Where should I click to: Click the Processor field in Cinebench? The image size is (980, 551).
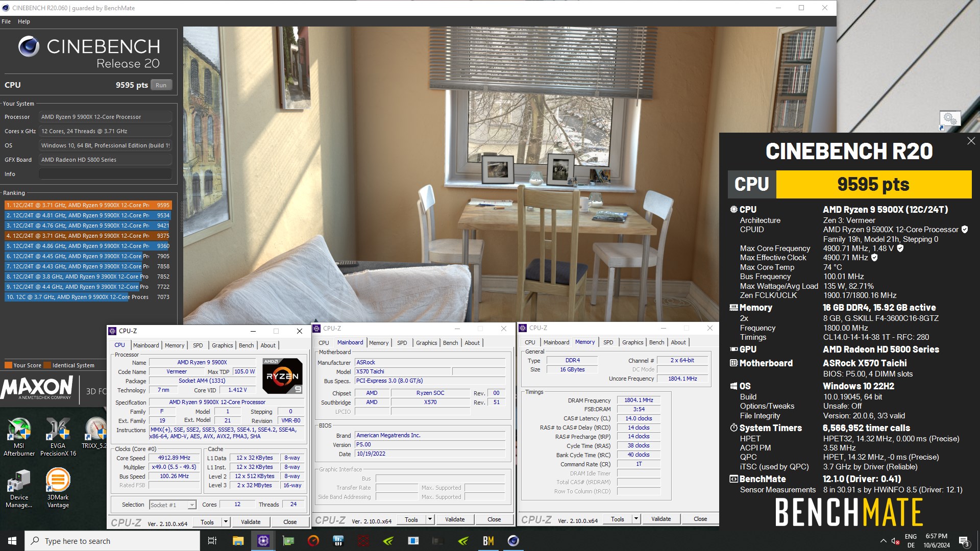click(x=105, y=117)
